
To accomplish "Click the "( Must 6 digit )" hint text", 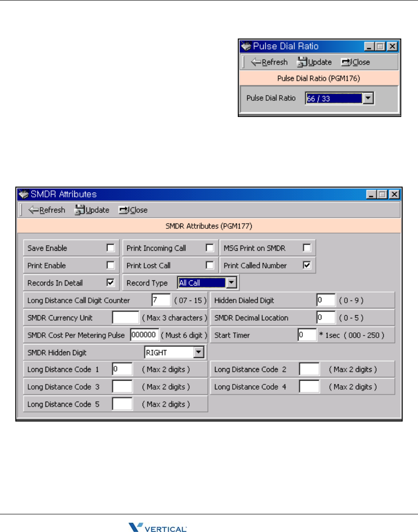I will click(x=184, y=335).
